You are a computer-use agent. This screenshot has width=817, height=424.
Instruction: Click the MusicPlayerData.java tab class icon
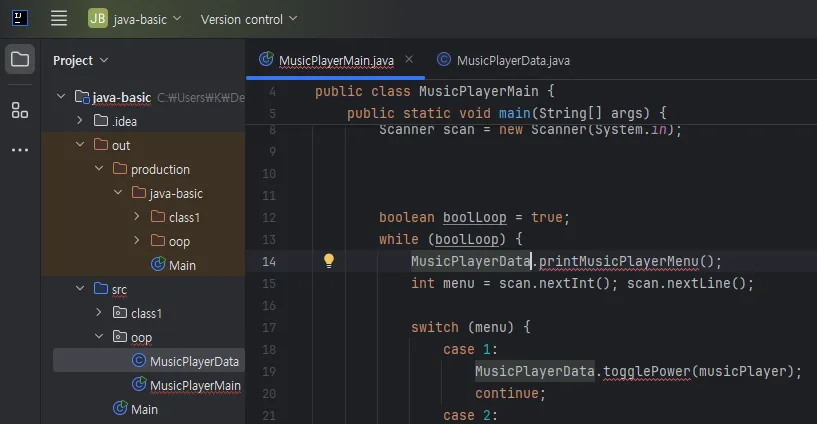(444, 59)
